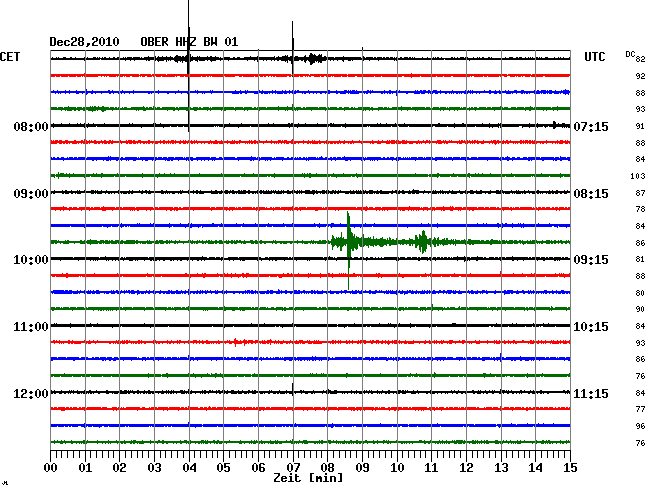Select the DC value 80

[x=640, y=293]
